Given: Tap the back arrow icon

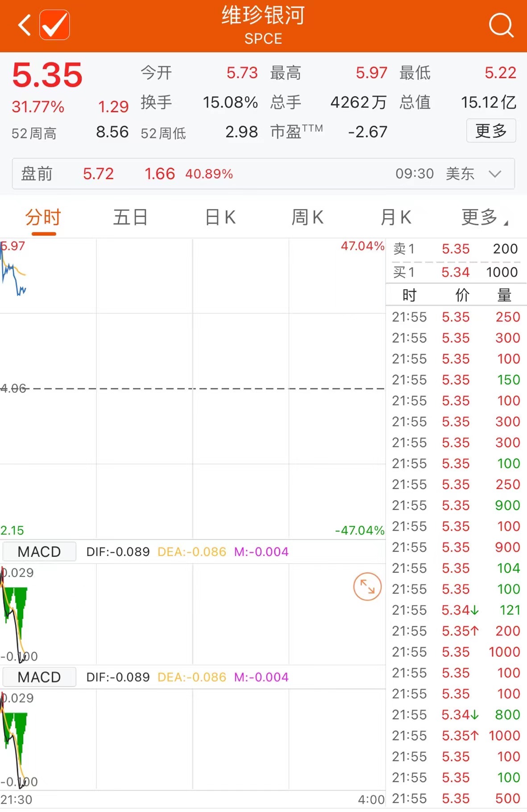Looking at the screenshot, I should (x=25, y=25).
